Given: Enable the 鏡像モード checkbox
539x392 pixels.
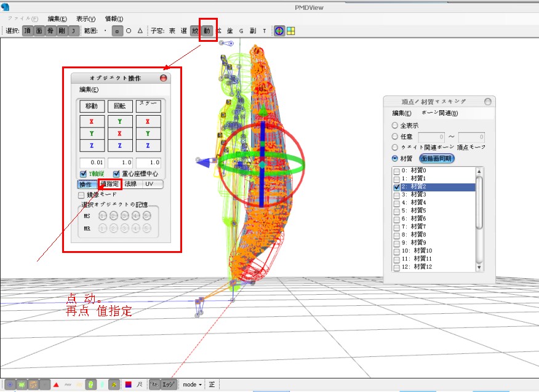Looking at the screenshot, I should coord(81,195).
